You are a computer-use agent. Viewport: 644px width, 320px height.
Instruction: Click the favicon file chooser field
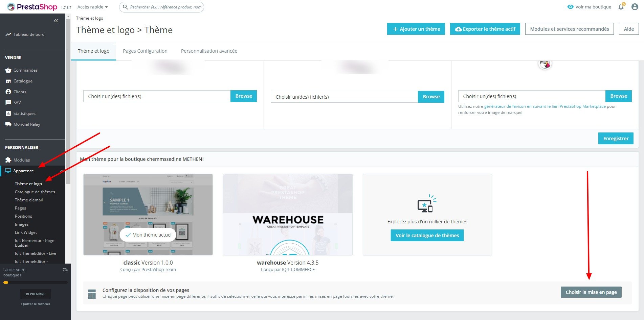point(532,96)
